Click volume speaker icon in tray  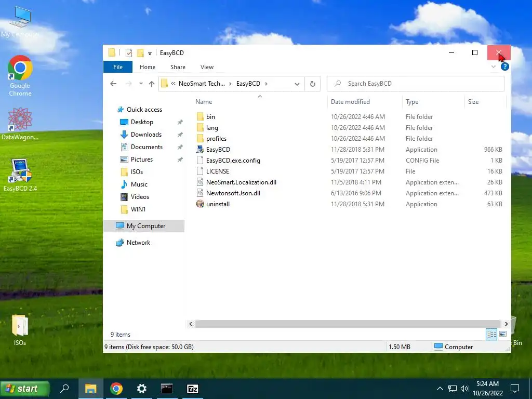click(x=464, y=389)
